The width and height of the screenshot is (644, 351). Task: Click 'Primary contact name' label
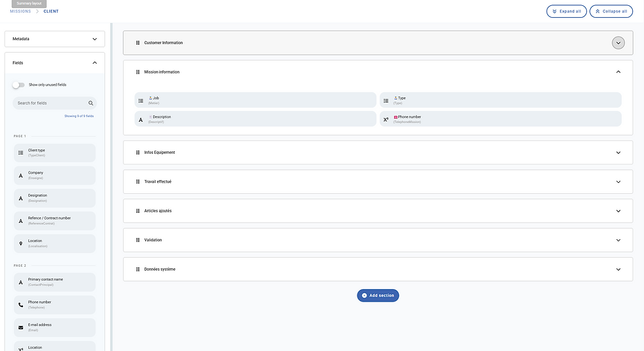(45, 279)
